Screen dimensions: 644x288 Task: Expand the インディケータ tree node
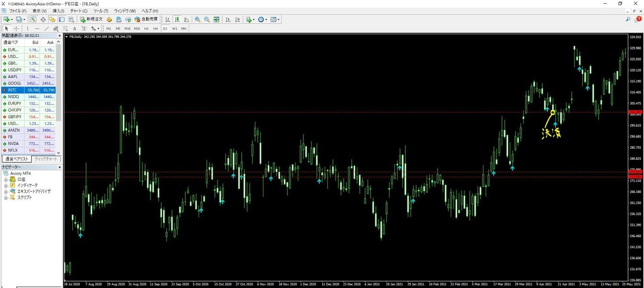6,186
